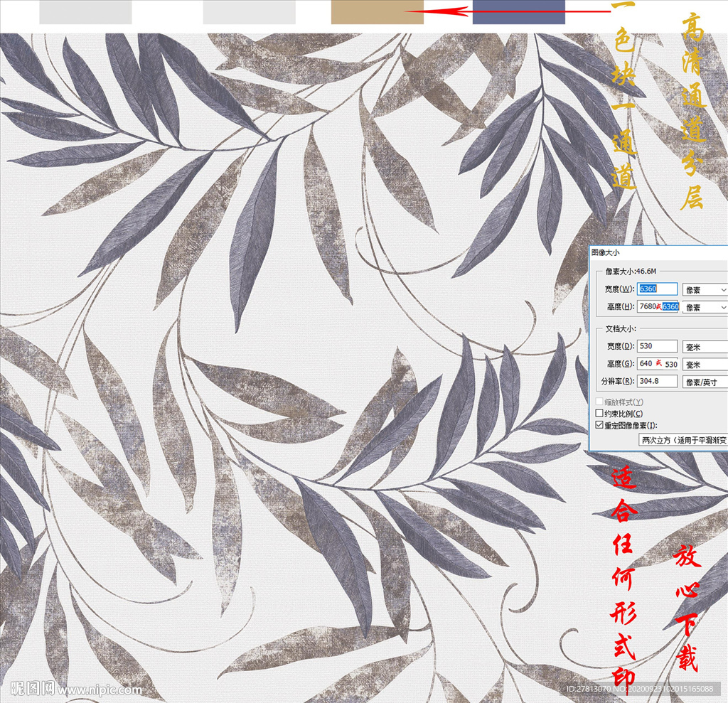Toggle the 缩放样式(Y) scale styles checkbox
The height and width of the screenshot is (703, 728).
(x=599, y=402)
